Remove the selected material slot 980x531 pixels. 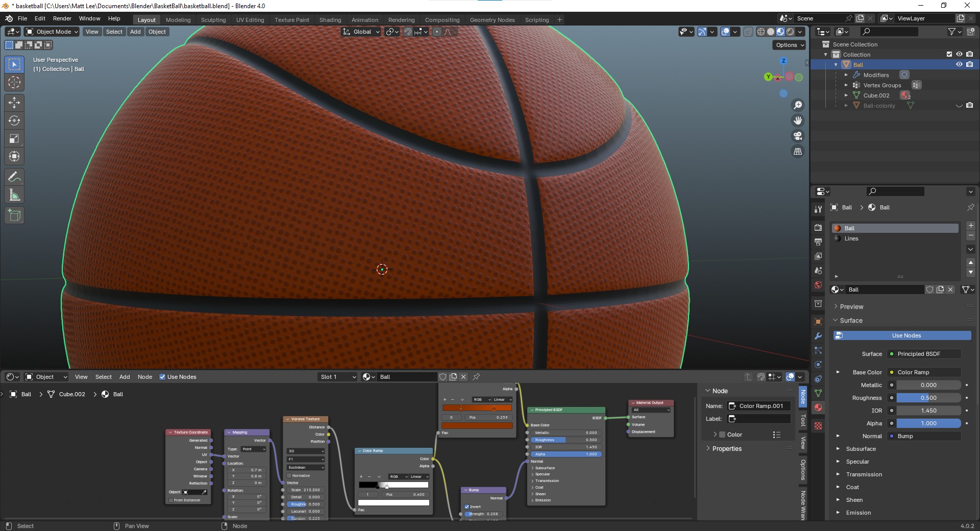point(971,236)
